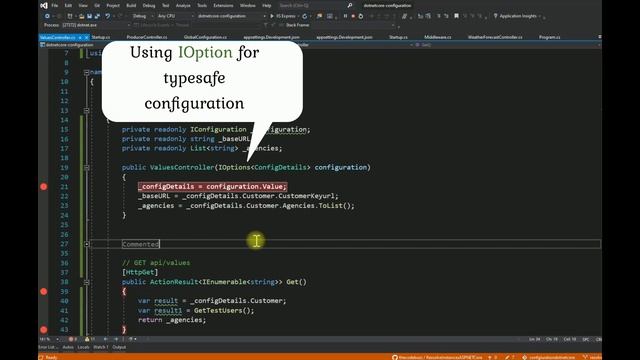This screenshot has height=360, width=640.
Task: Open the Window menu
Action: point(248,5)
